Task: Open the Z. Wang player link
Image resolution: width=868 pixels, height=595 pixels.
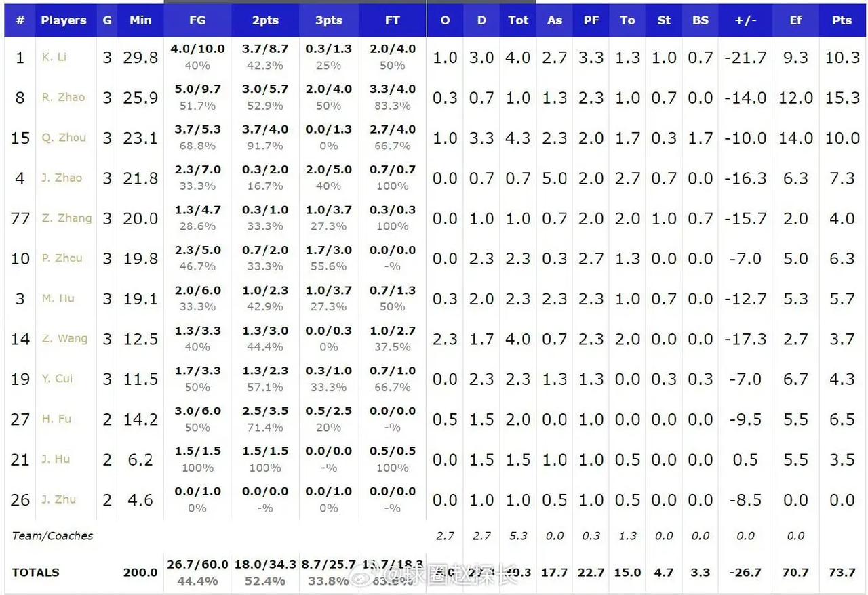Action: click(64, 339)
